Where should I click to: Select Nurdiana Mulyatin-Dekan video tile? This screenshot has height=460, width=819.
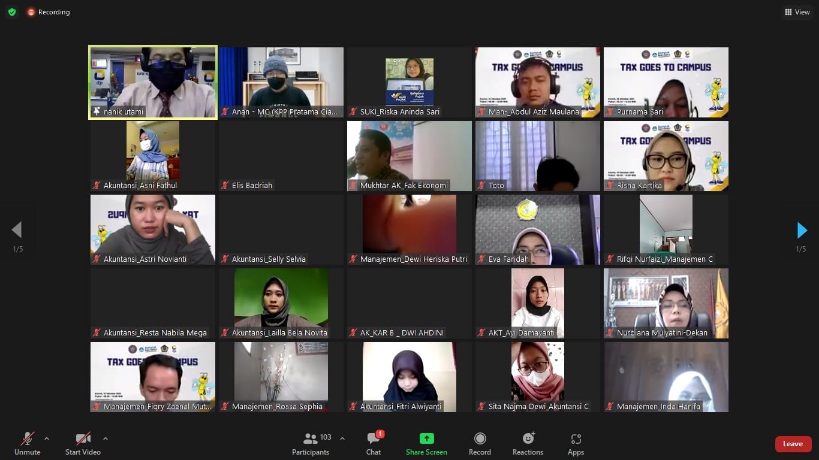tap(666, 303)
